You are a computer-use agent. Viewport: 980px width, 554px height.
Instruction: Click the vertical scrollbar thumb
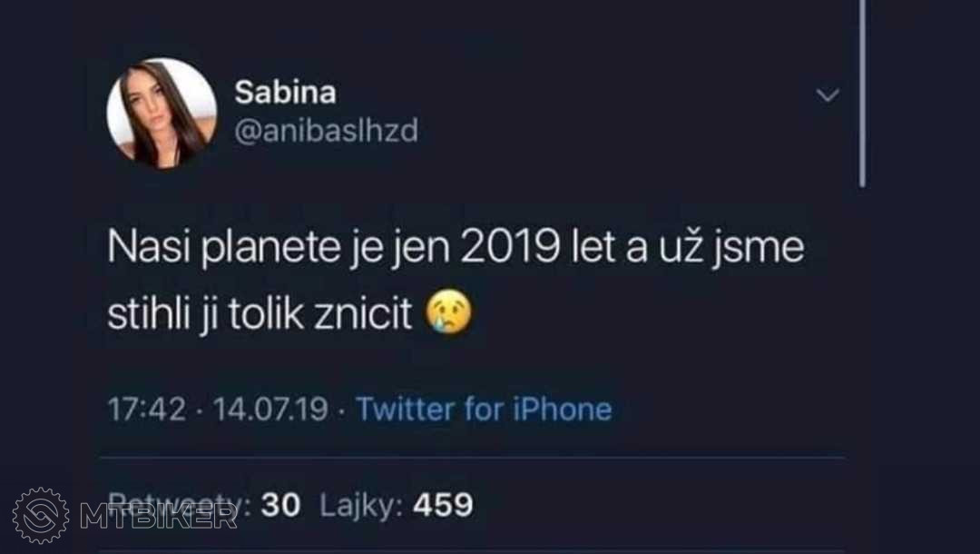coord(863,94)
